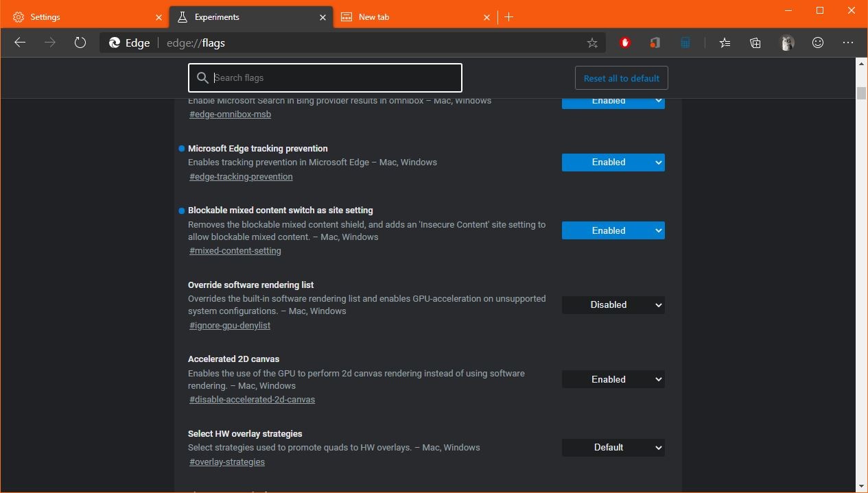Viewport: 868px width, 493px height.
Task: Open the Collections panel
Action: [x=755, y=43]
